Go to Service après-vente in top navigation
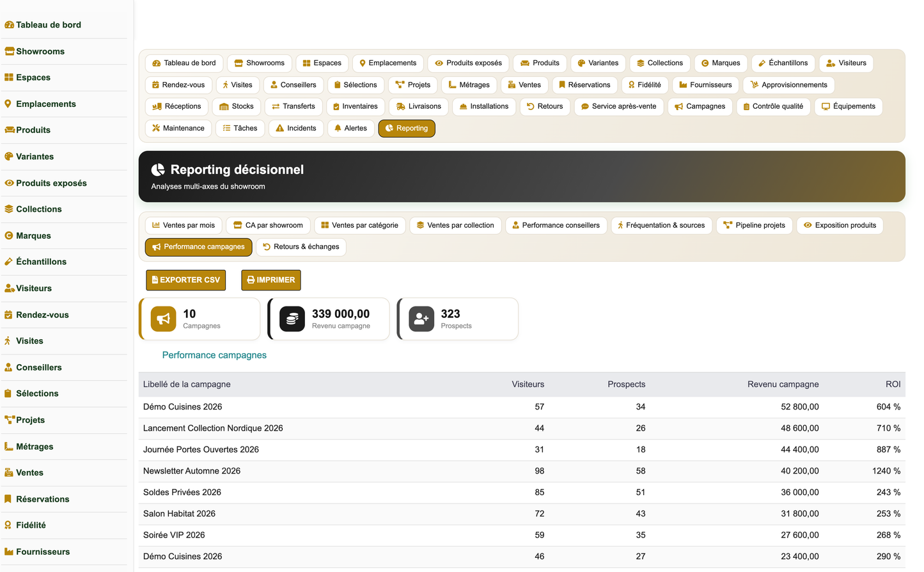The height and width of the screenshot is (572, 924). [x=619, y=107]
